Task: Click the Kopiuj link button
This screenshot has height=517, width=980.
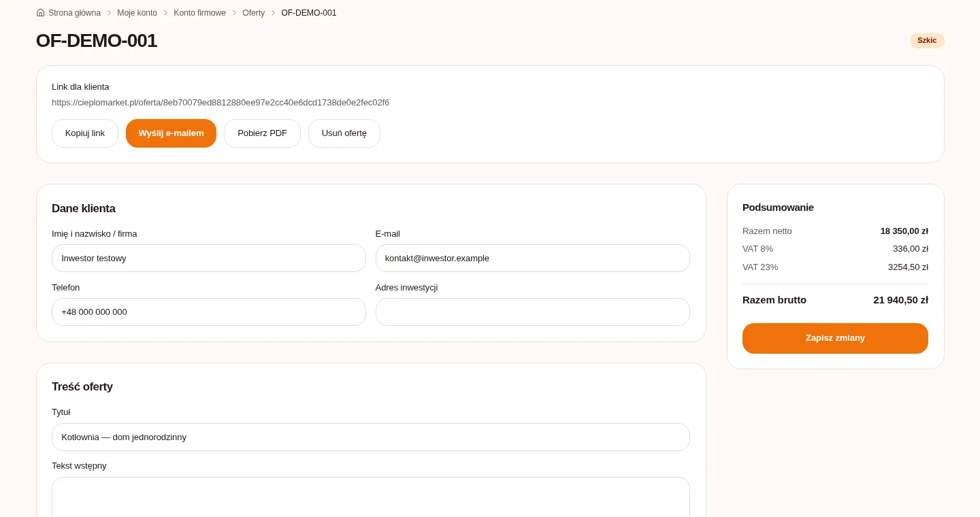Action: tap(85, 133)
